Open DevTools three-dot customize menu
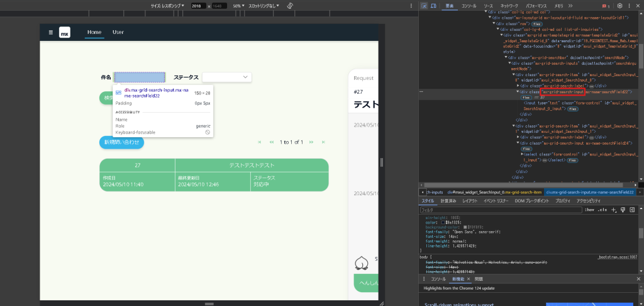Image resolution: width=644 pixels, height=306 pixels. coord(629,6)
